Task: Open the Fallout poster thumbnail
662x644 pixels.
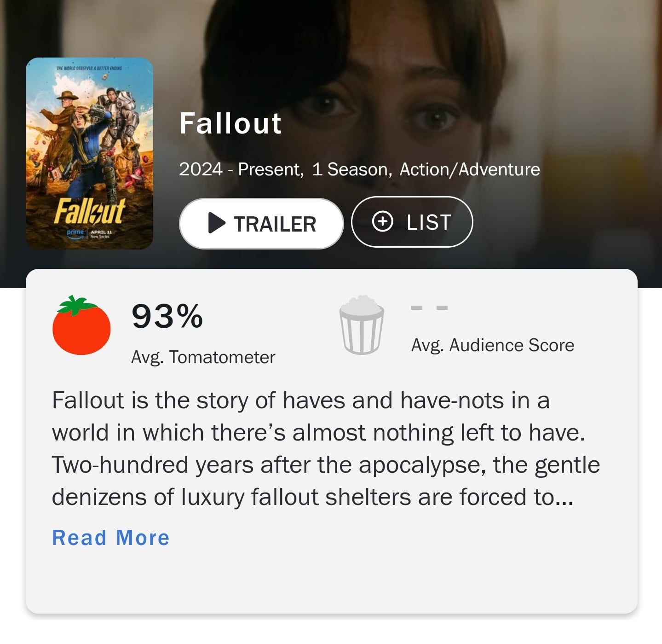Action: [x=89, y=153]
